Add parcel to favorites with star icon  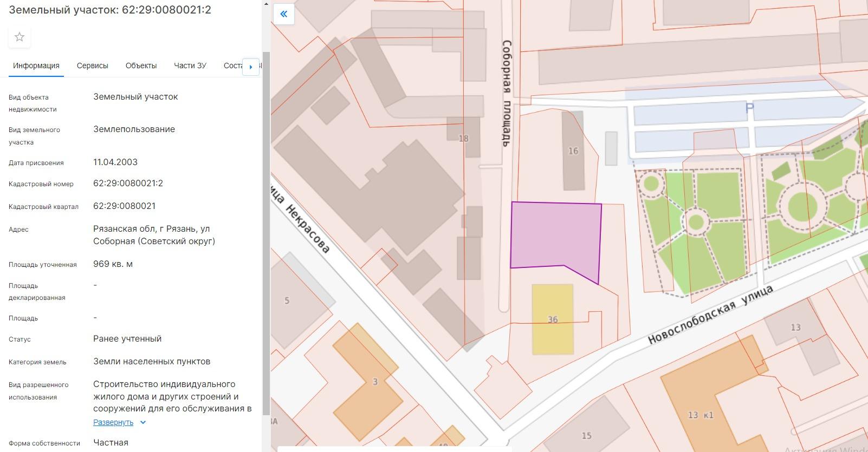coord(20,37)
